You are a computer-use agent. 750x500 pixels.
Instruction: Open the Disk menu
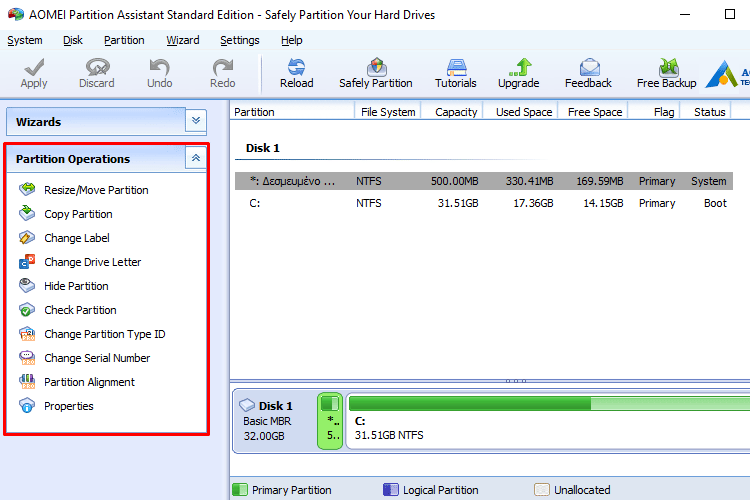(x=73, y=40)
